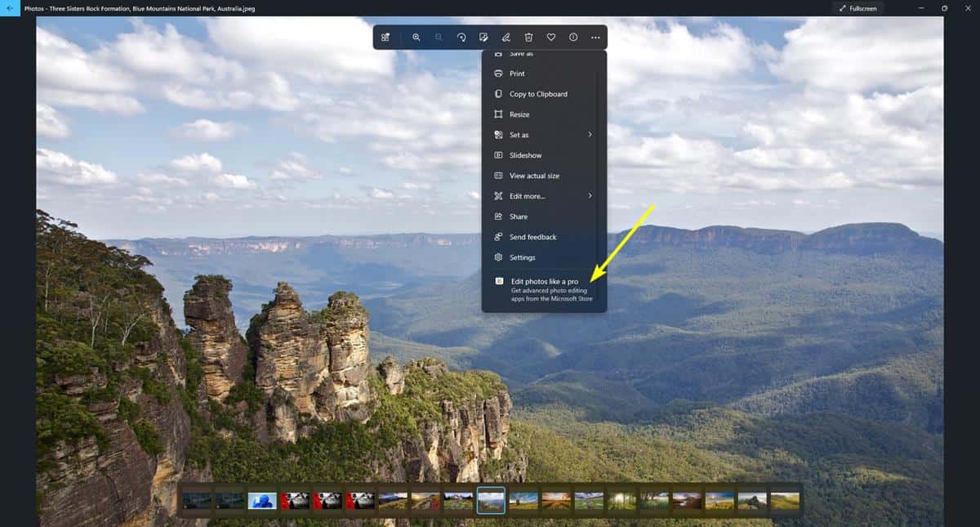Mark photo as favorite with heart icon
This screenshot has height=527, width=980.
[x=551, y=38]
